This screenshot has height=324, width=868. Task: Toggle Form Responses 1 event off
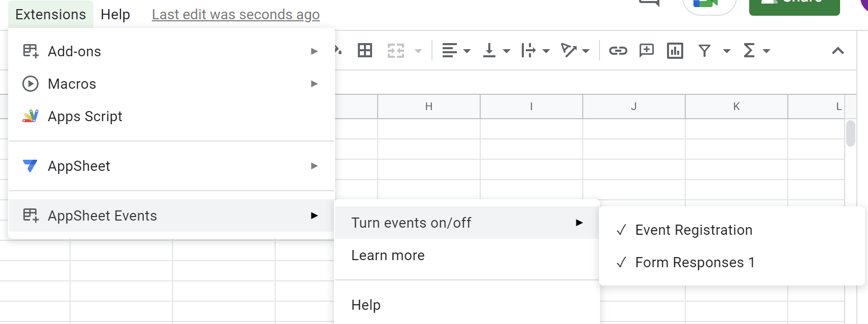[695, 262]
